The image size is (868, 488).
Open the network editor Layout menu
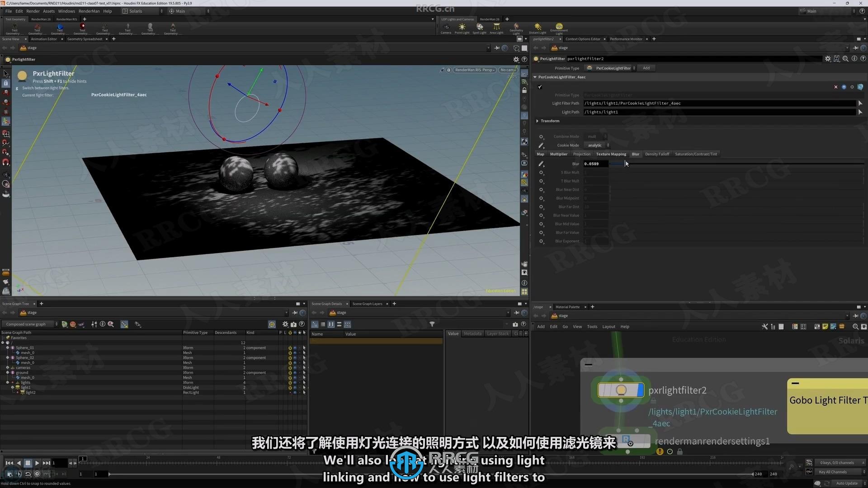coord(609,327)
